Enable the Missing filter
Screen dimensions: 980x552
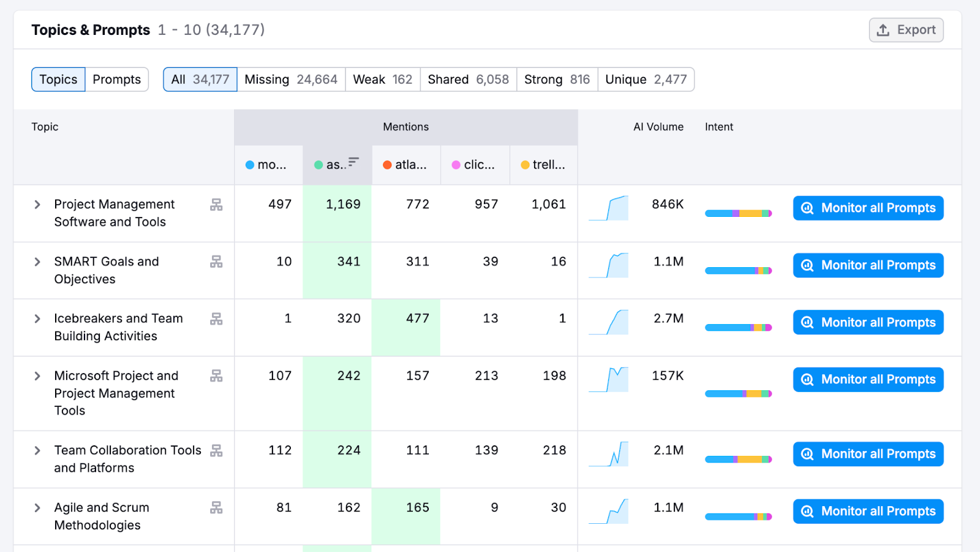(x=291, y=79)
